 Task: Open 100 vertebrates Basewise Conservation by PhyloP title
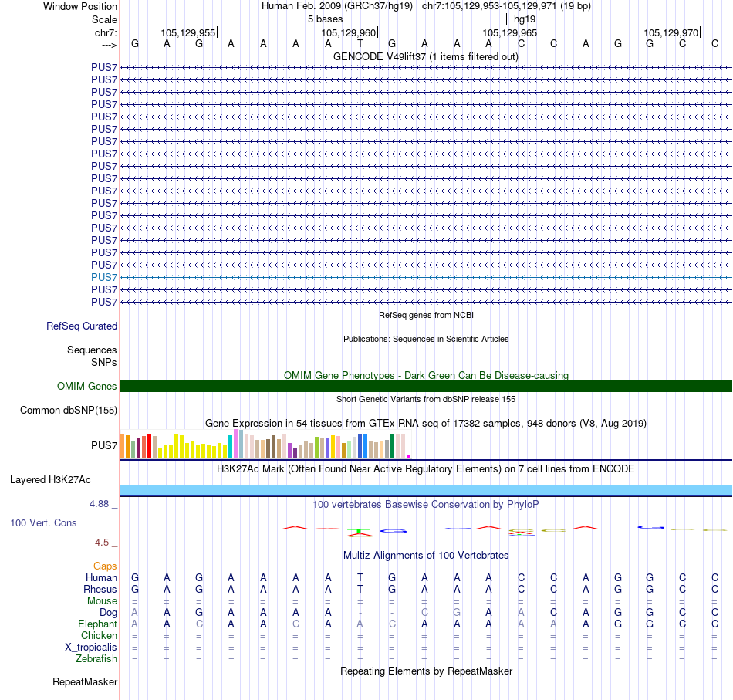coord(426,505)
